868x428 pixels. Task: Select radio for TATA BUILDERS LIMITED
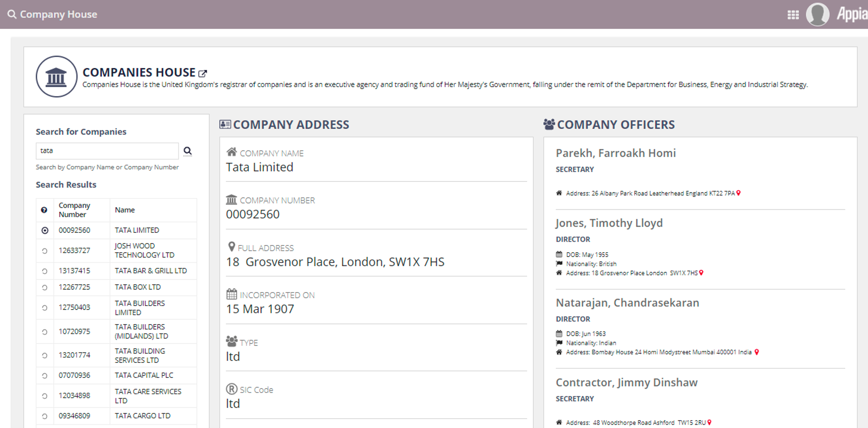coord(45,308)
